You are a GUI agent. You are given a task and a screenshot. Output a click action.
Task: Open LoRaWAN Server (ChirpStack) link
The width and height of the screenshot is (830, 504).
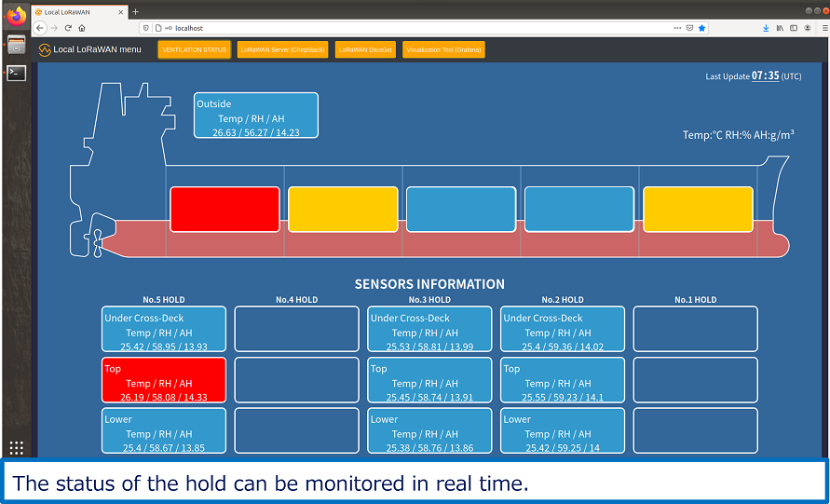coord(283,49)
